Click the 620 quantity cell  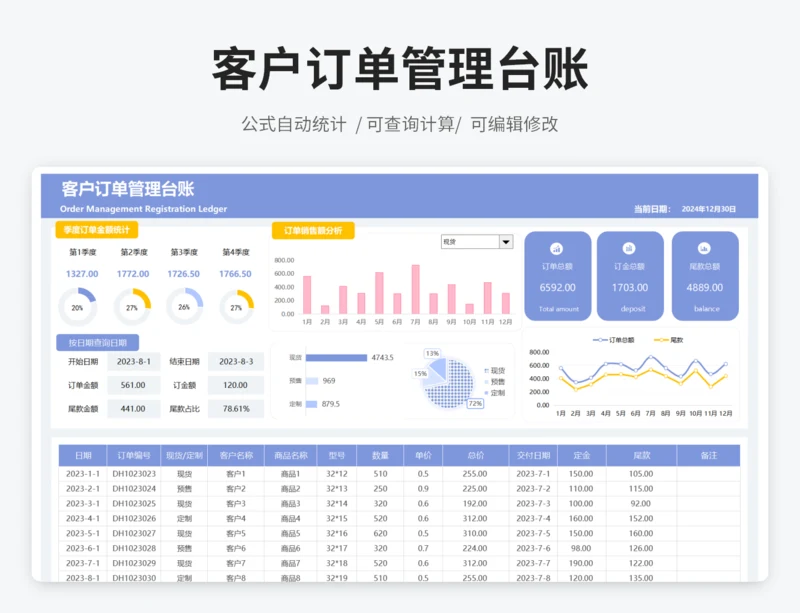pos(380,533)
